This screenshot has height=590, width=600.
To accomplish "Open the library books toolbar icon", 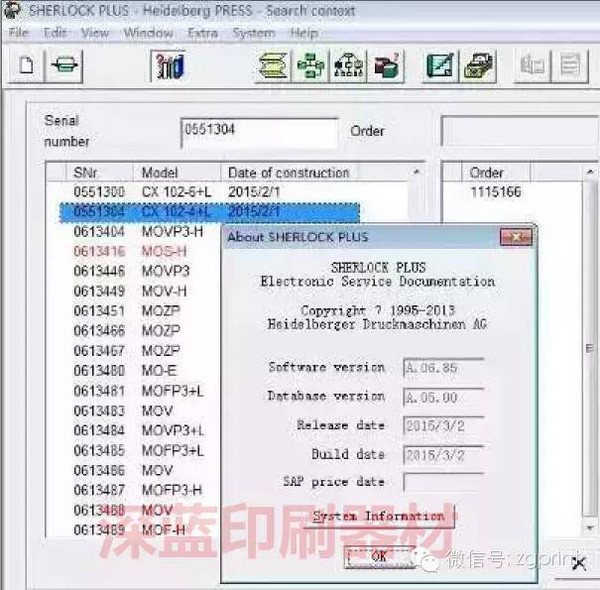I will coord(169,66).
